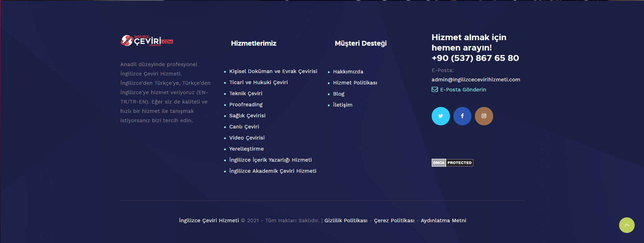This screenshot has height=243, width=644.
Task: Click the Anadil düzeyinde profesyonel description text
Action: (x=165, y=92)
